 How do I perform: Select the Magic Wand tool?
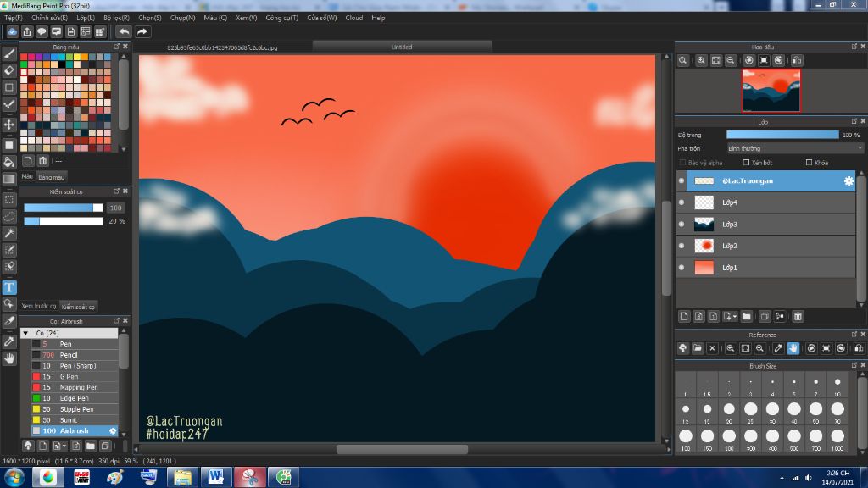pyautogui.click(x=8, y=233)
